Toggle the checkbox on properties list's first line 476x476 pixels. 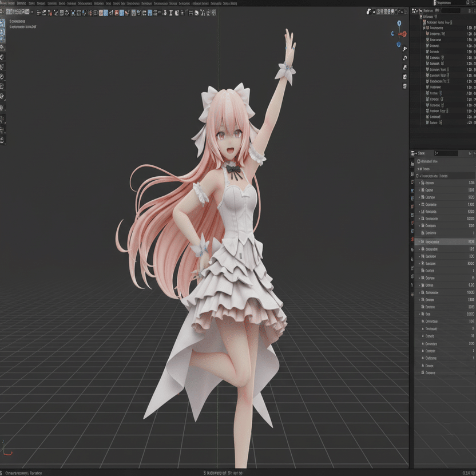(x=419, y=161)
